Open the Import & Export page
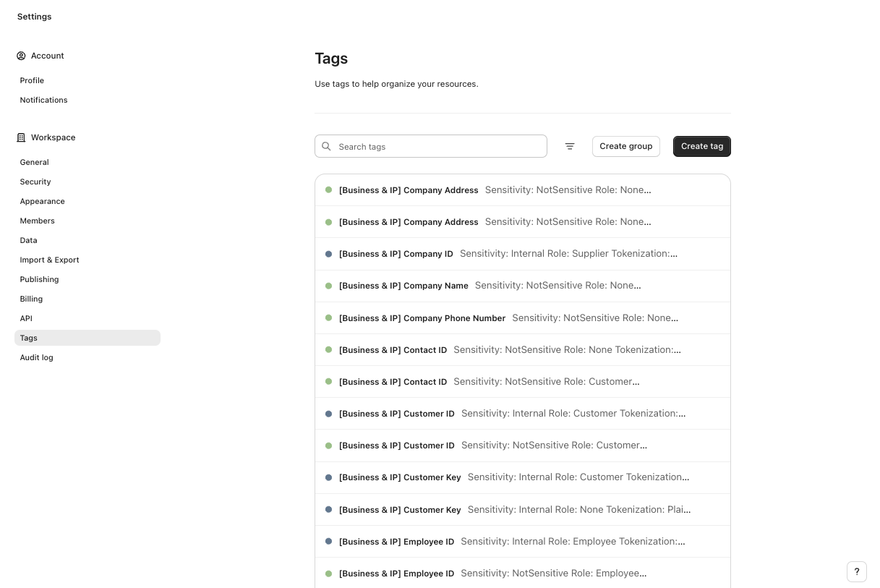Viewport: 880px width, 588px height. coord(49,260)
